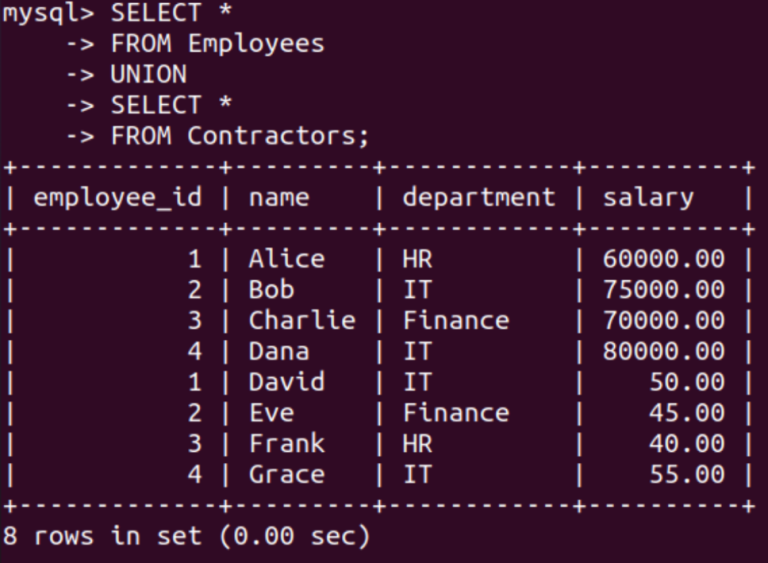This screenshot has height=563, width=768.
Task: Click the Grace name cell
Action: [286, 474]
